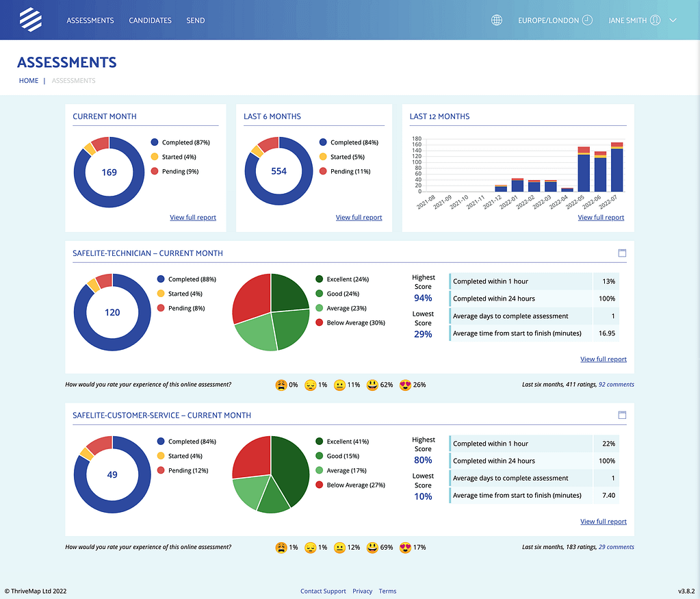Click the ThriveMap logo in the top bar
Image resolution: width=700 pixels, height=599 pixels.
click(30, 19)
